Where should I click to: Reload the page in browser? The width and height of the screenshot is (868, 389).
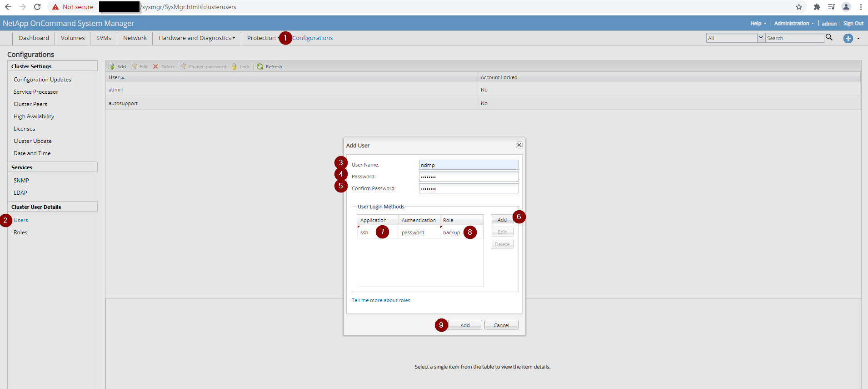[37, 7]
